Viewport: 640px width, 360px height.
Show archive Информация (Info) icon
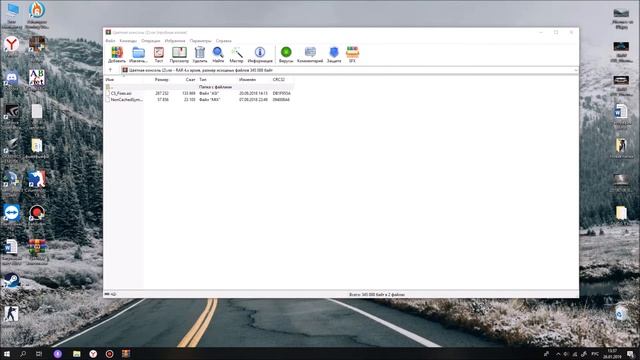click(x=260, y=54)
